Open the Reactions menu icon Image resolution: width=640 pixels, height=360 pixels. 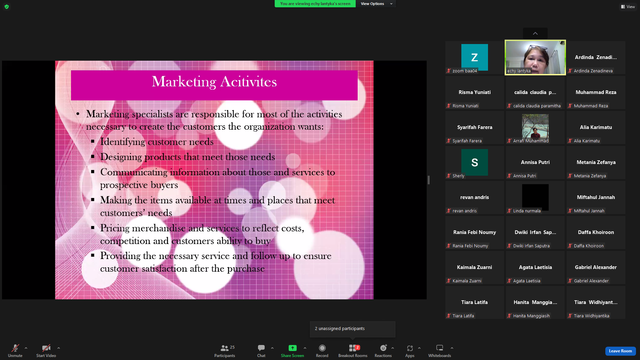383,348
